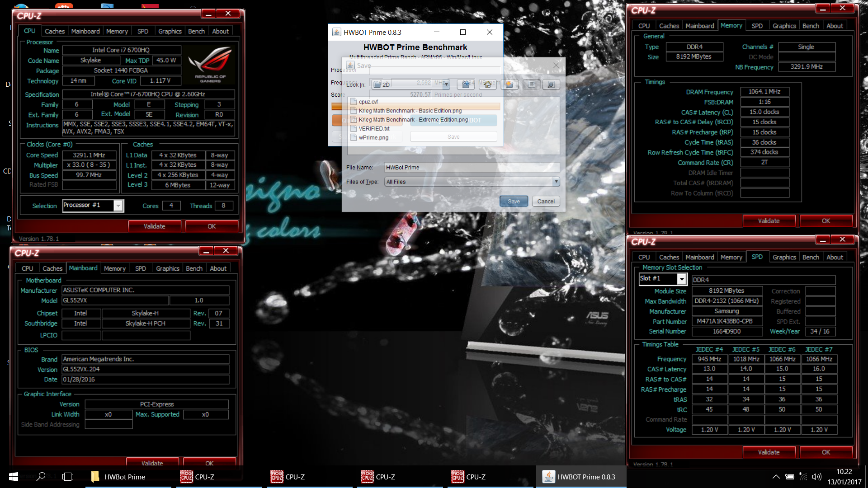Screen dimensions: 868x488
Task: Open battery status in system tray
Action: click(790, 477)
